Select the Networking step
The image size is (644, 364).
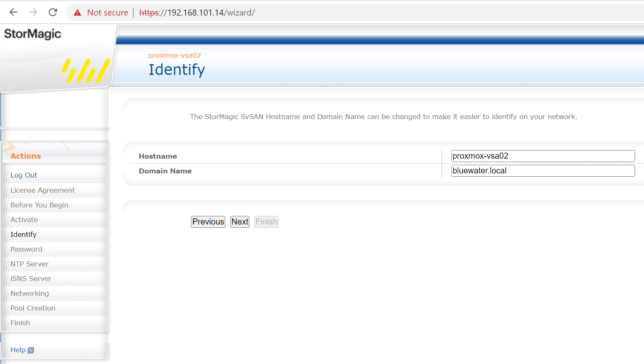pos(29,293)
